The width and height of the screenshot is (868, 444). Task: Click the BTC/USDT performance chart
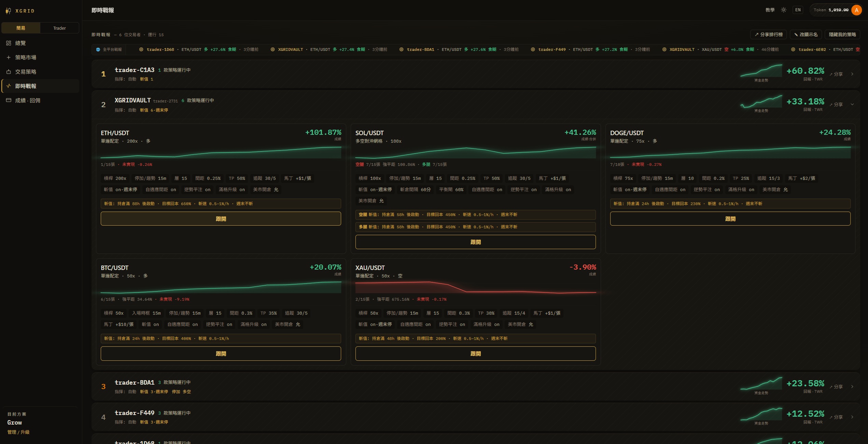tap(221, 287)
